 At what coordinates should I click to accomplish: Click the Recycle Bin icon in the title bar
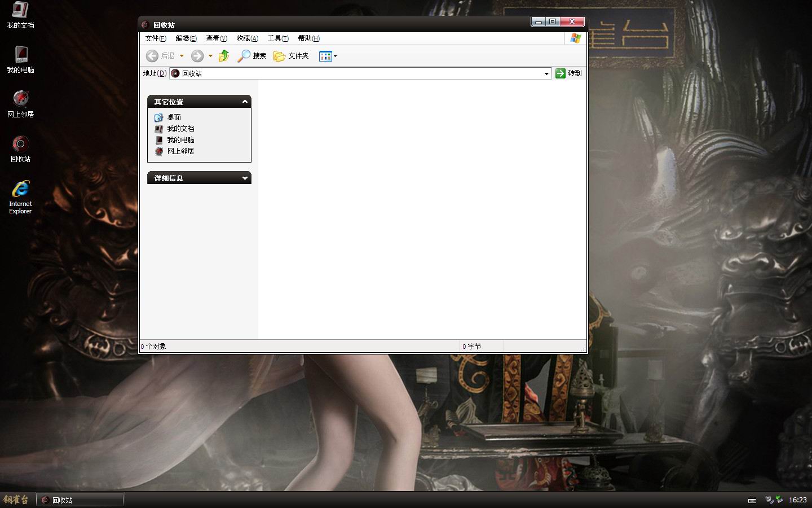point(145,25)
